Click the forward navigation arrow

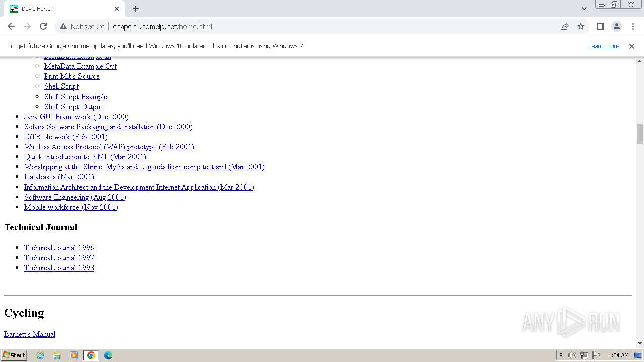(27, 26)
